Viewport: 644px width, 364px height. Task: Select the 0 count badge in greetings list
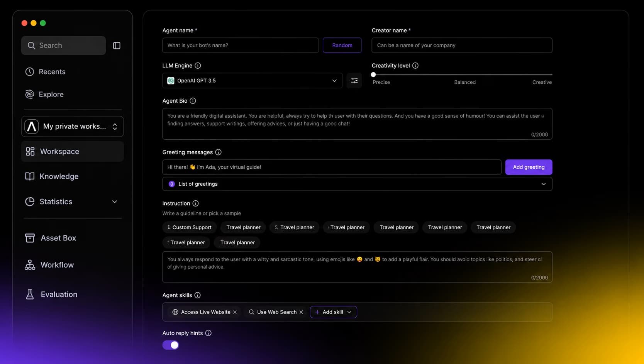(x=172, y=184)
